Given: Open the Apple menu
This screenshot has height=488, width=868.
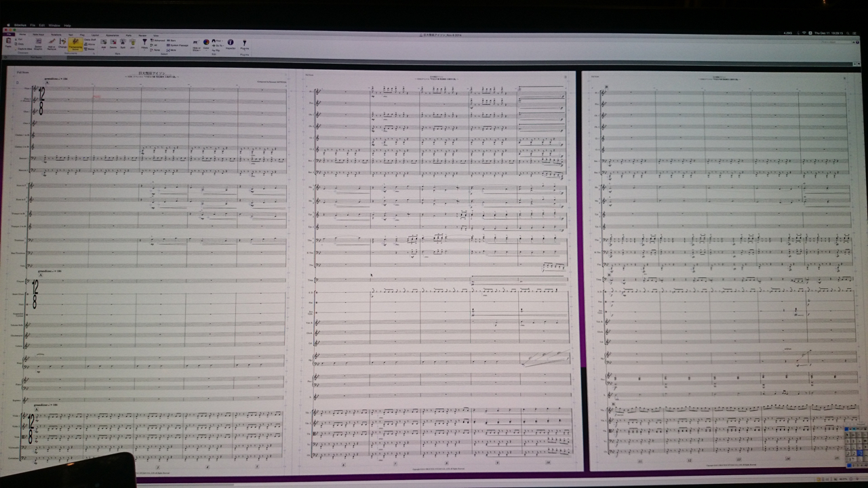Looking at the screenshot, I should coord(8,25).
